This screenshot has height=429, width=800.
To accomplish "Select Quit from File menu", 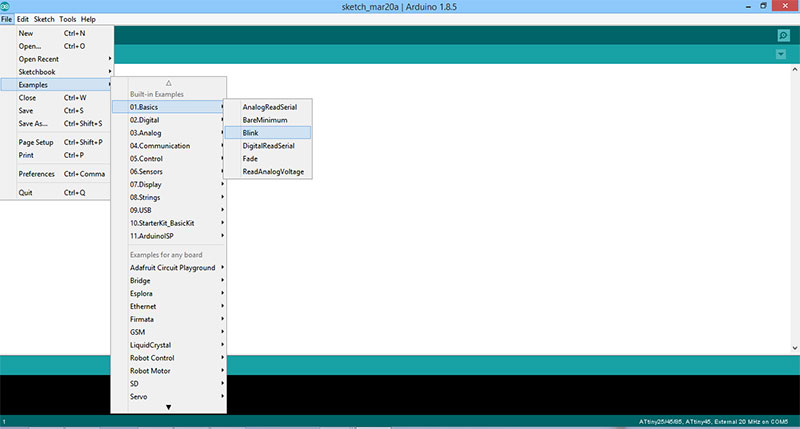I will click(x=57, y=192).
